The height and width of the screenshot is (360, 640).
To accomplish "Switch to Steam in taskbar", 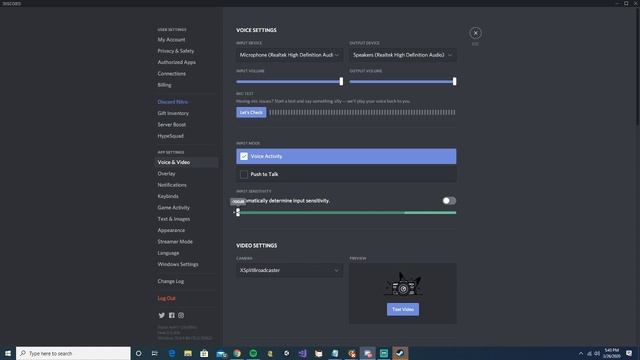I will click(400, 353).
